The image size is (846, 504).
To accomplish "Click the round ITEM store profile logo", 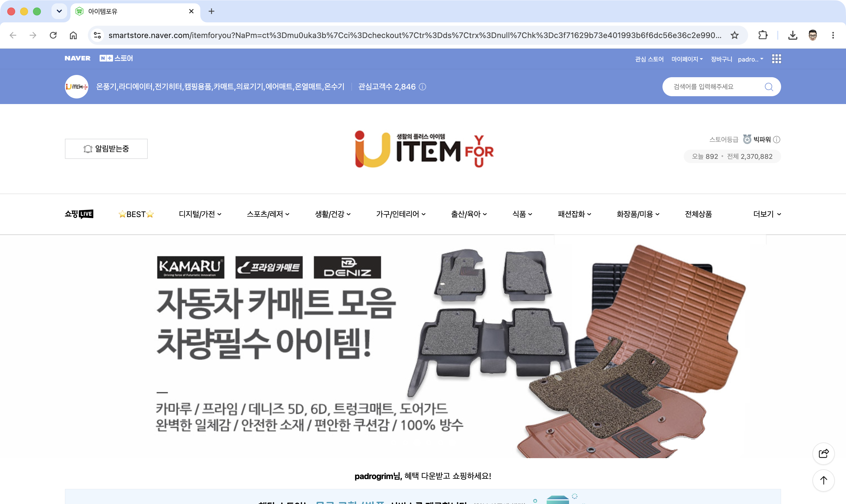I will coord(77,87).
